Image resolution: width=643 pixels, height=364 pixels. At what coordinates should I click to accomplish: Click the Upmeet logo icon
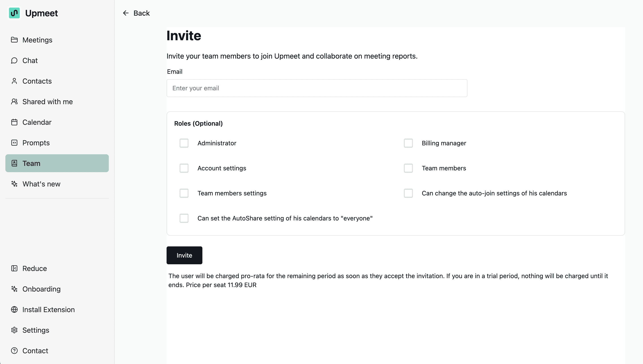tap(14, 13)
